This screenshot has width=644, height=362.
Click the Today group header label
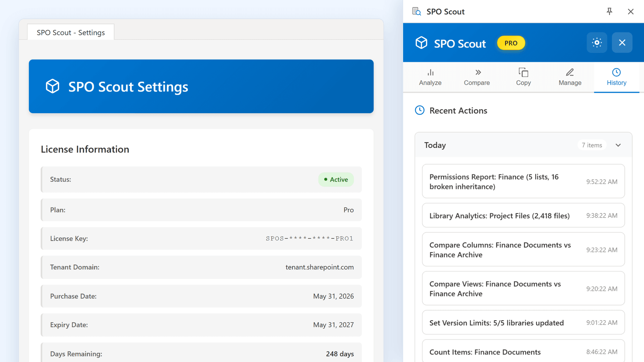pyautogui.click(x=435, y=145)
